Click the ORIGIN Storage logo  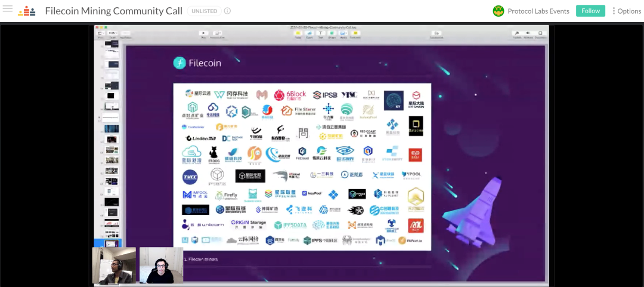(248, 224)
